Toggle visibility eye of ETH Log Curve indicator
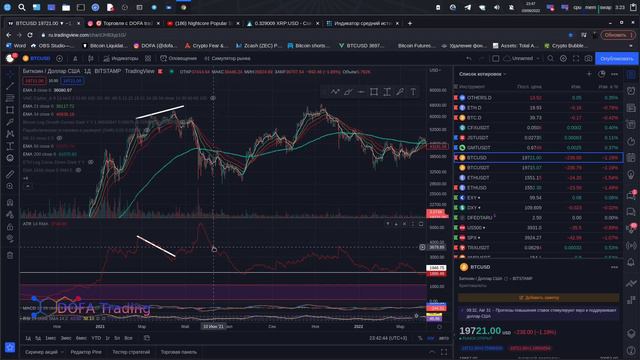 coord(91,162)
